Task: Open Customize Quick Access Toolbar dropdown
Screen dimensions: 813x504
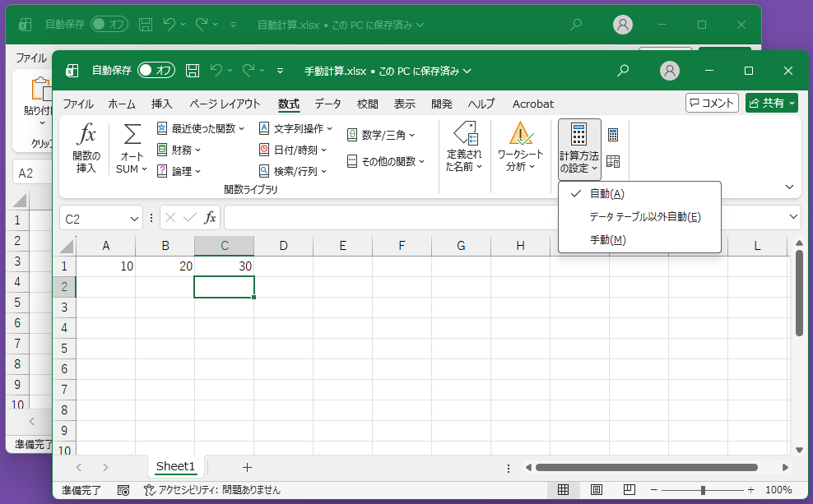Action: click(280, 71)
